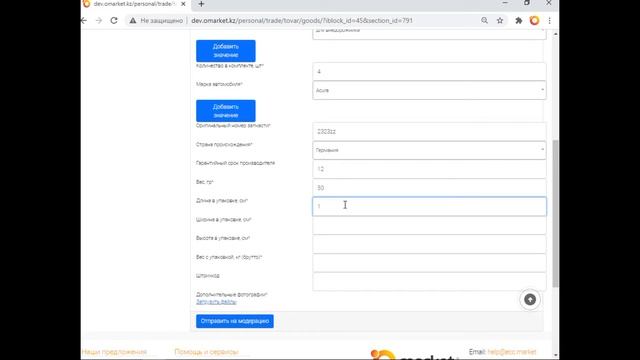Open the orange profile avatar icon
Viewport: 640px width, 360px height.
(534, 20)
